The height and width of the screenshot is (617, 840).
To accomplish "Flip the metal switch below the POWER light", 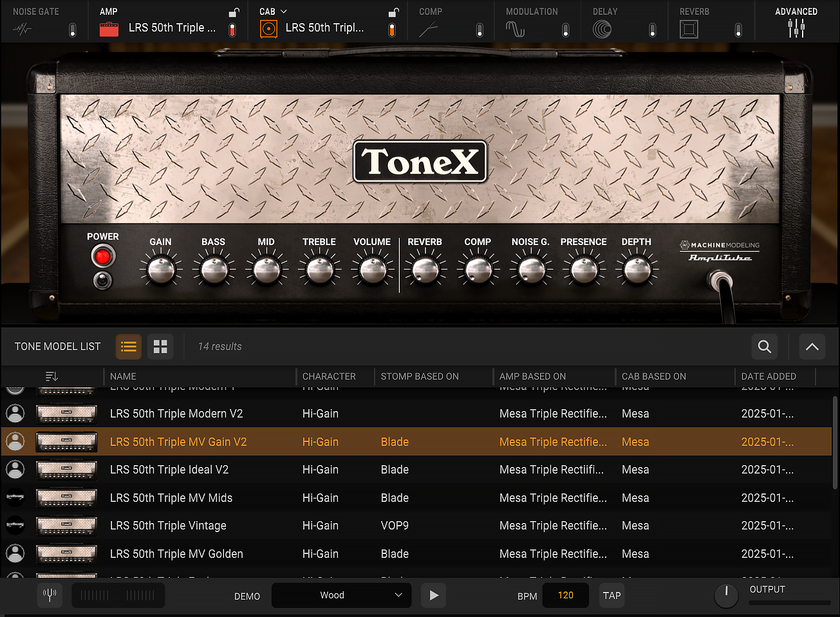I will [x=102, y=281].
